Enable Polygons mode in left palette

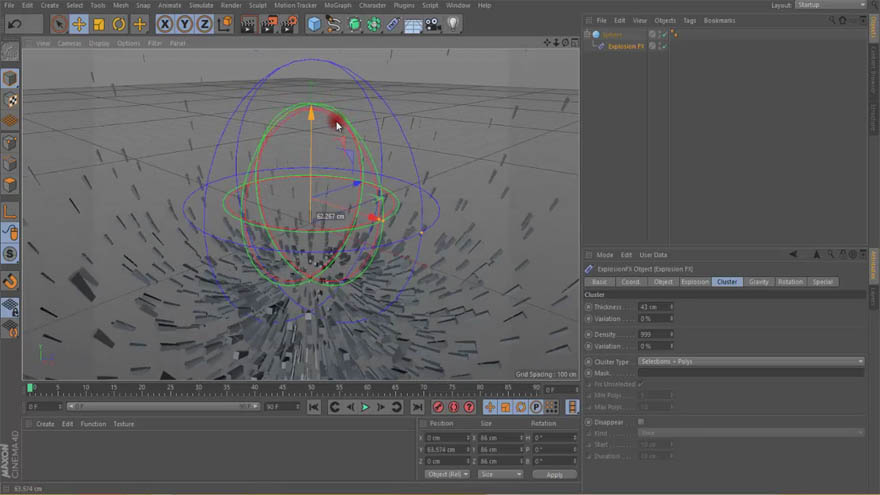(x=10, y=185)
